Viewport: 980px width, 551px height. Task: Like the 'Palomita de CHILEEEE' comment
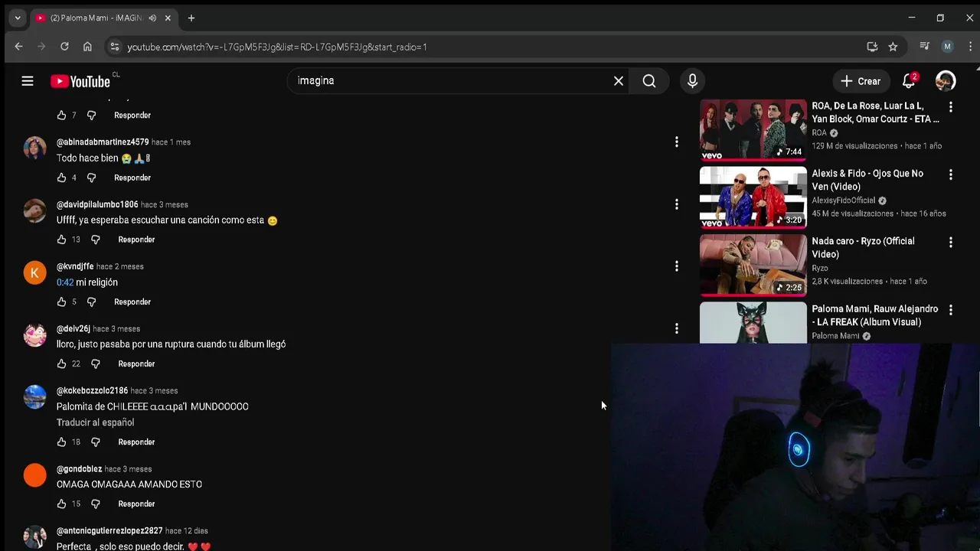point(61,442)
